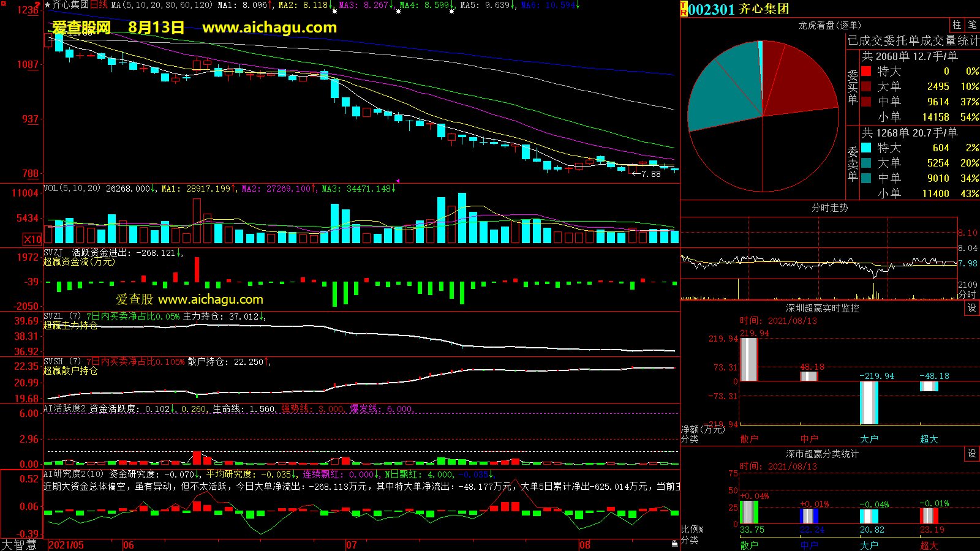Select the 分时走势 panel title
This screenshot has width=980, height=551.
829,208
